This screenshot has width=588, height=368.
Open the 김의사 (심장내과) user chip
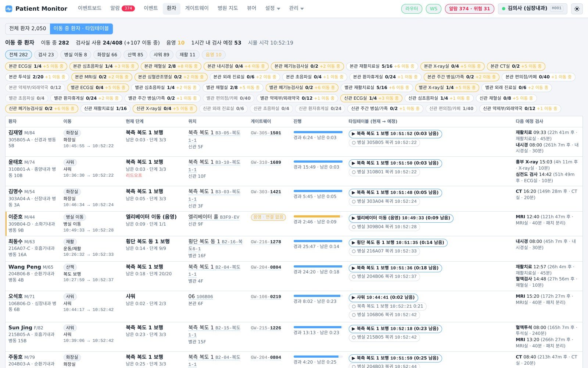point(533,8)
